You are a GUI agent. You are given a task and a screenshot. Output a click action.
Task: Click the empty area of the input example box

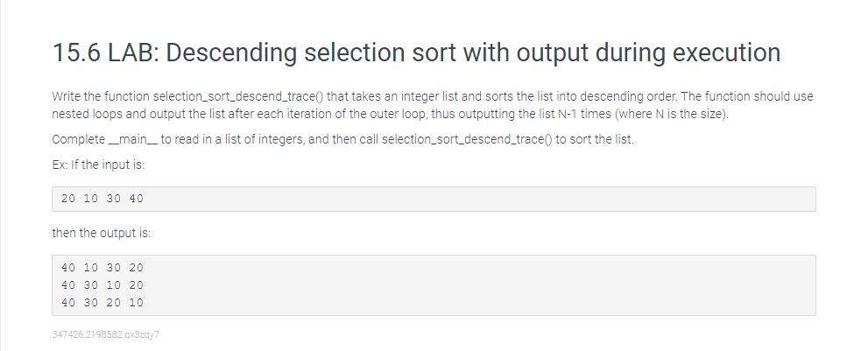pos(479,199)
